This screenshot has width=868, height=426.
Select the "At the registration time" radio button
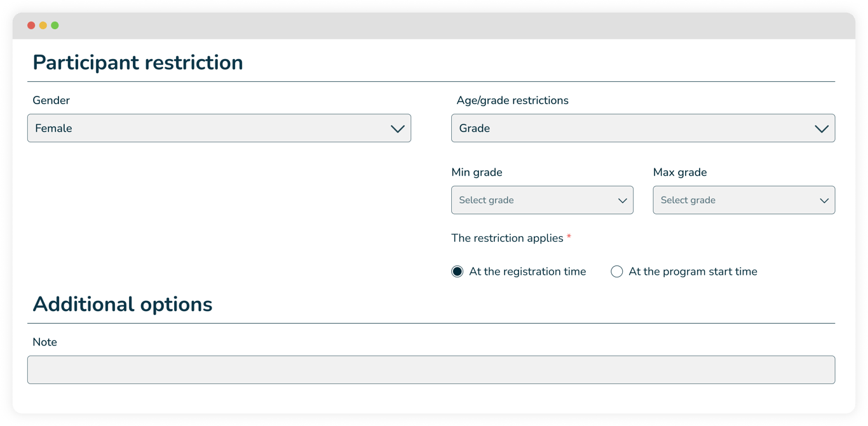(x=458, y=272)
